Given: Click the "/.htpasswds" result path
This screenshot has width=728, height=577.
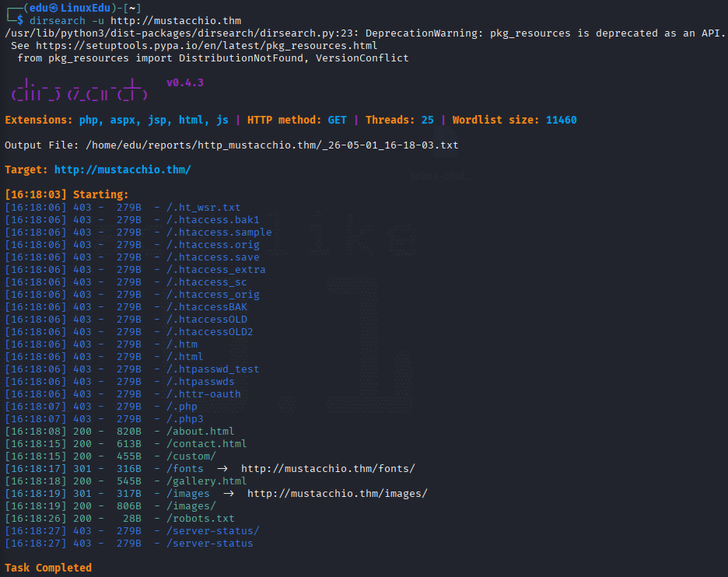Looking at the screenshot, I should [x=201, y=382].
